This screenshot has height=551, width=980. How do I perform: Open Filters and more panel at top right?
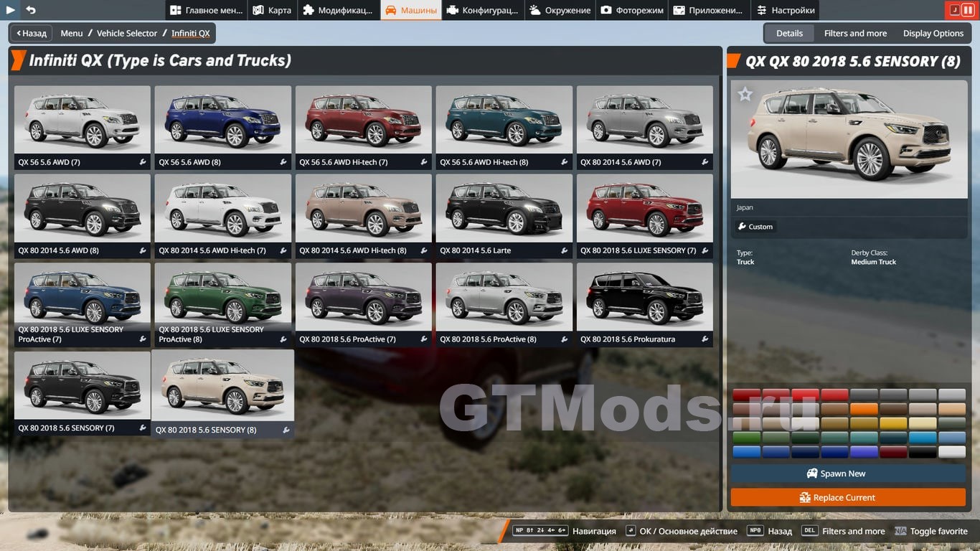click(x=855, y=33)
